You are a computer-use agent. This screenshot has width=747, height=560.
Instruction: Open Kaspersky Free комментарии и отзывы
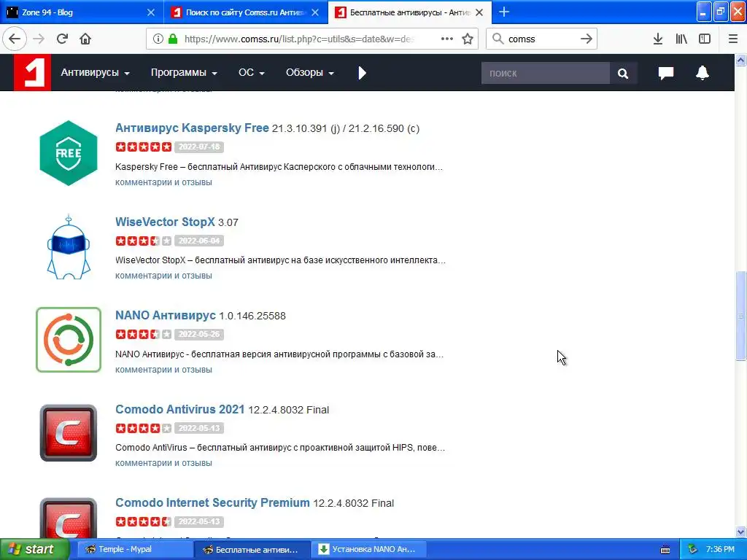pyautogui.click(x=163, y=182)
